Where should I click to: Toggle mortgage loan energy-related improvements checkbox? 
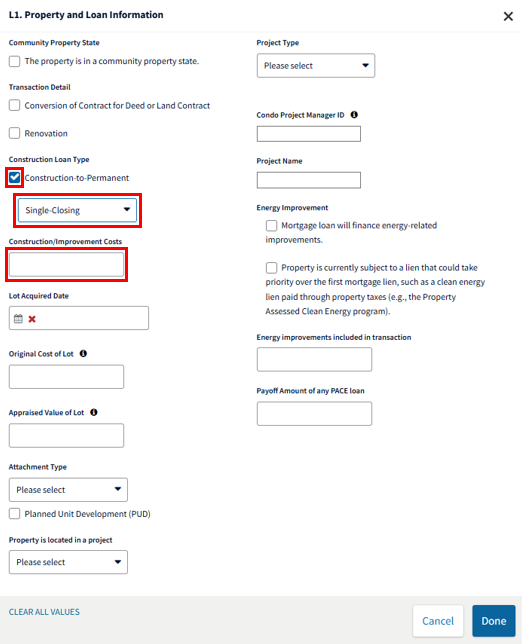271,225
